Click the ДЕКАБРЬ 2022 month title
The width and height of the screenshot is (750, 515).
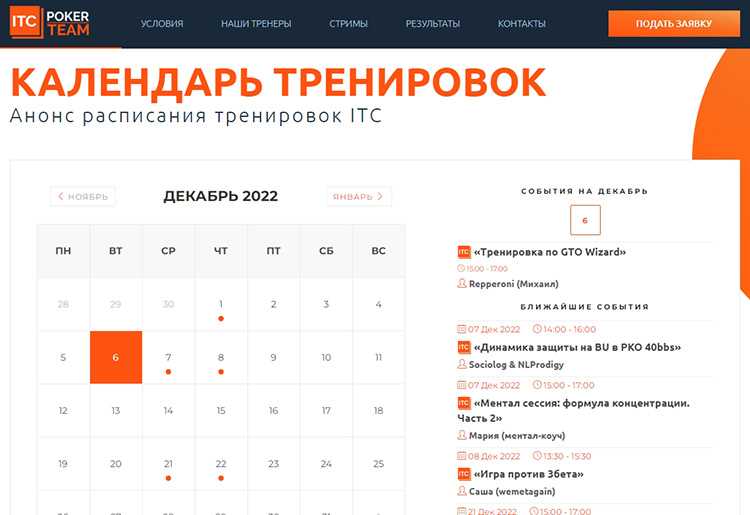(x=221, y=196)
